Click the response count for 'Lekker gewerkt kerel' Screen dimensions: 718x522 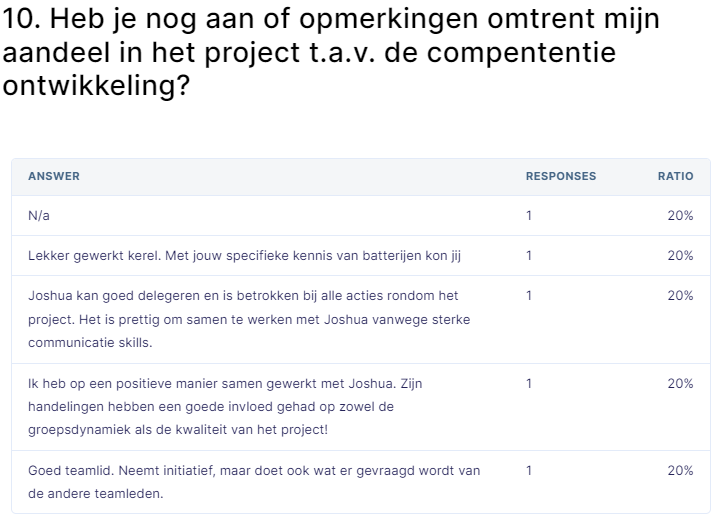point(529,255)
